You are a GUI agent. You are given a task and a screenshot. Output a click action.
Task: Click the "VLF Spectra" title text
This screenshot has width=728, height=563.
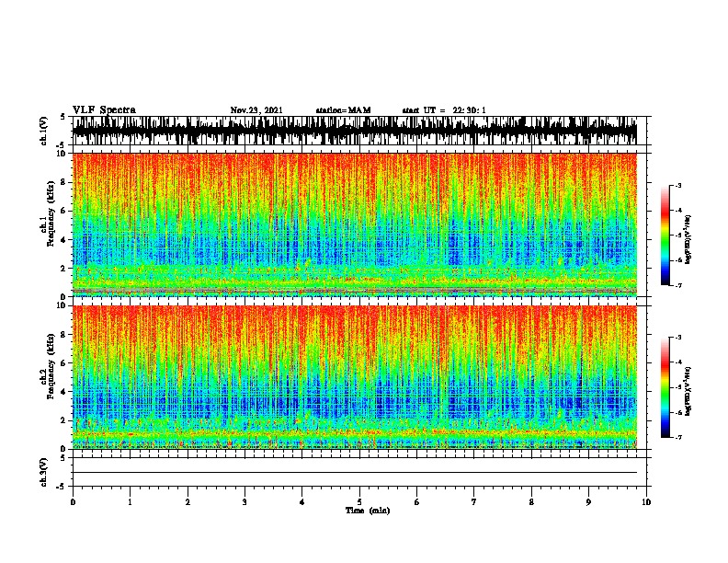tap(104, 110)
